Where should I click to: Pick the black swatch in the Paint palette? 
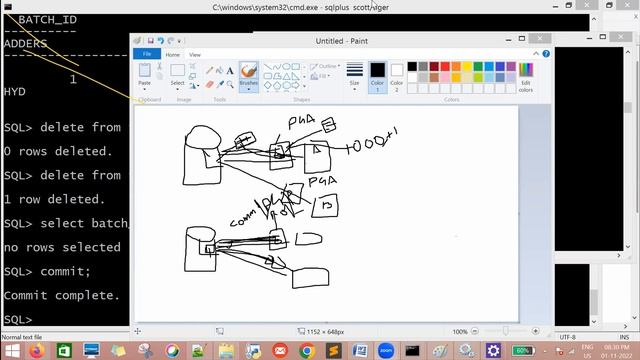pyautogui.click(x=412, y=67)
